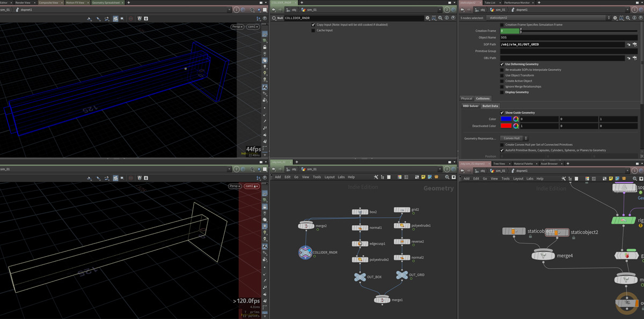
Task: Select the merge4 node in dopnet
Action: (x=543, y=256)
